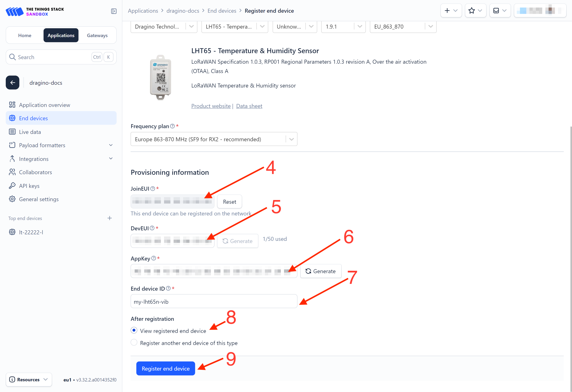Image resolution: width=572 pixels, height=392 pixels.
Task: Open the plus add menu in the header
Action: 451,11
